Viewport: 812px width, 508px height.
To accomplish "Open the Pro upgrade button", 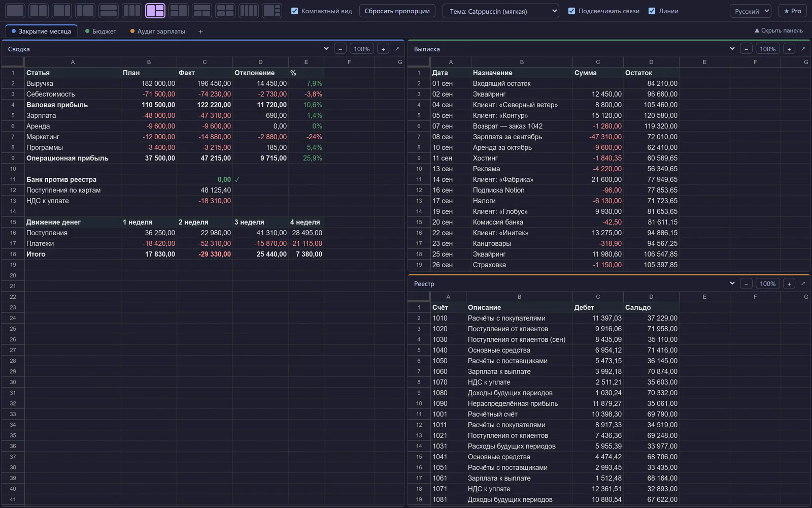I will (792, 11).
